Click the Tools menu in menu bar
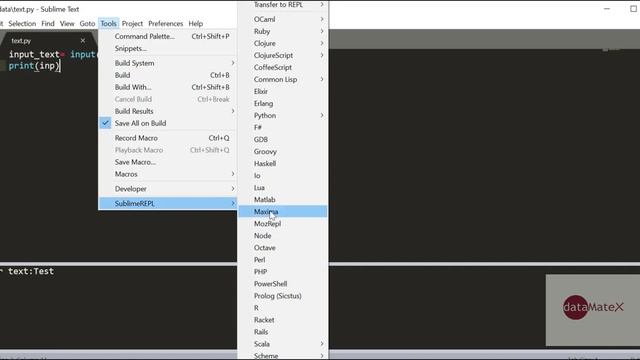This screenshot has height=360, width=640. pyautogui.click(x=109, y=24)
